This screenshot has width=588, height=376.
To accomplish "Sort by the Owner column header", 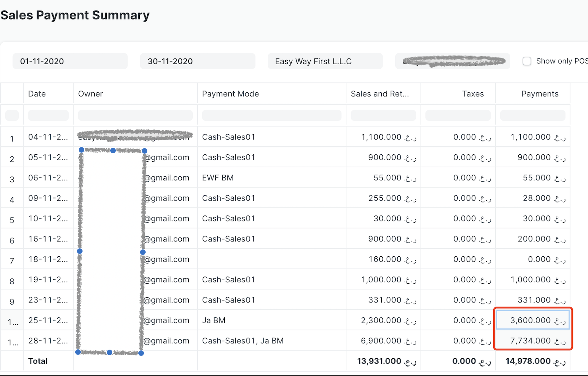I will 90,94.
